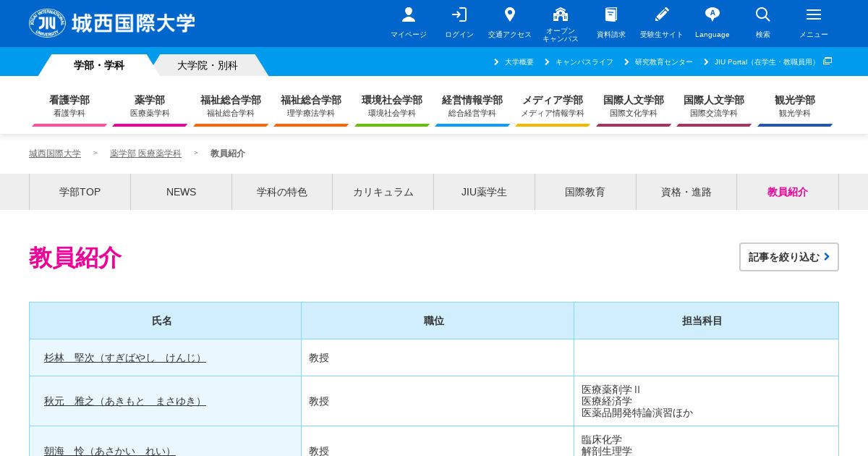The image size is (868, 456).
Task: Click 城西国際大学 breadcrumb link
Action: coord(55,153)
